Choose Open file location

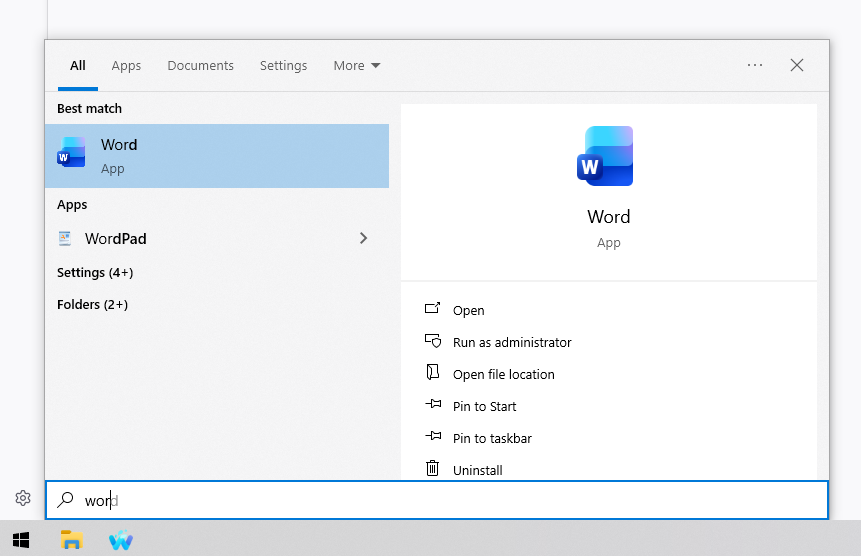(504, 374)
